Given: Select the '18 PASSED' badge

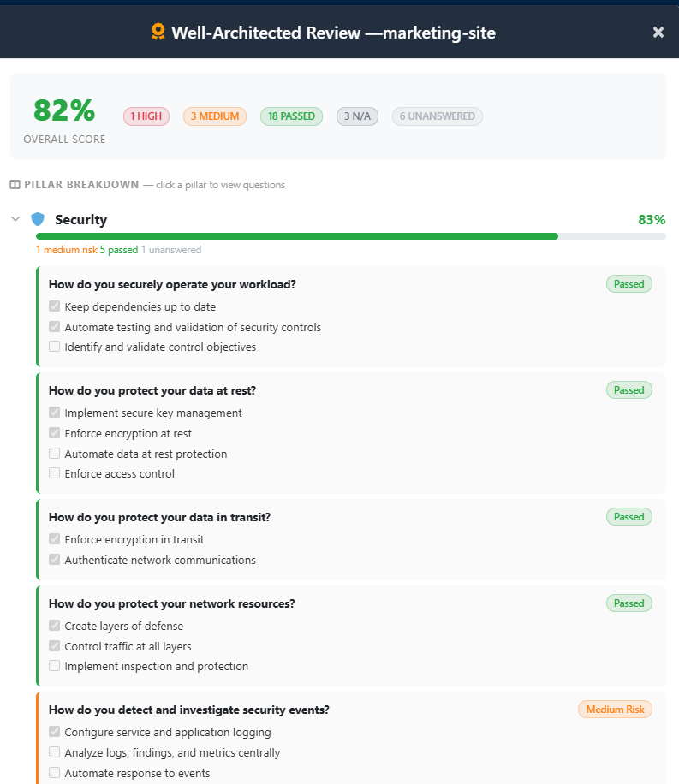Looking at the screenshot, I should [x=291, y=116].
